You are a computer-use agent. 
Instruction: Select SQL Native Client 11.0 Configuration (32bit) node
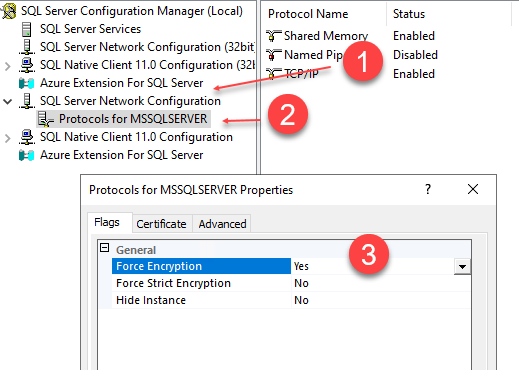click(x=147, y=65)
